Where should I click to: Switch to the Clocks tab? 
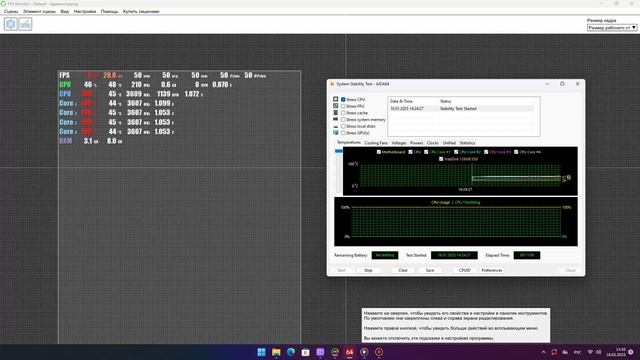pos(433,143)
